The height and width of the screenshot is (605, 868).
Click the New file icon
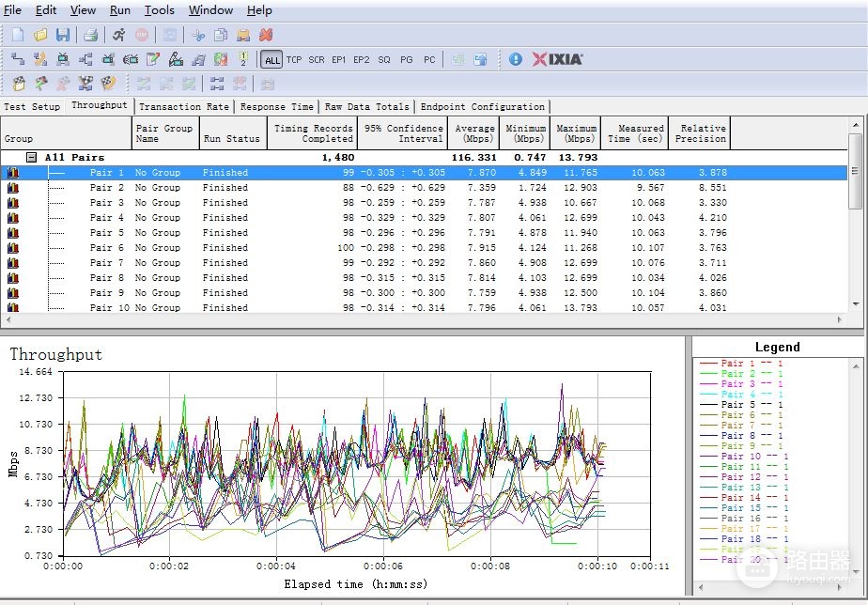pyautogui.click(x=18, y=35)
